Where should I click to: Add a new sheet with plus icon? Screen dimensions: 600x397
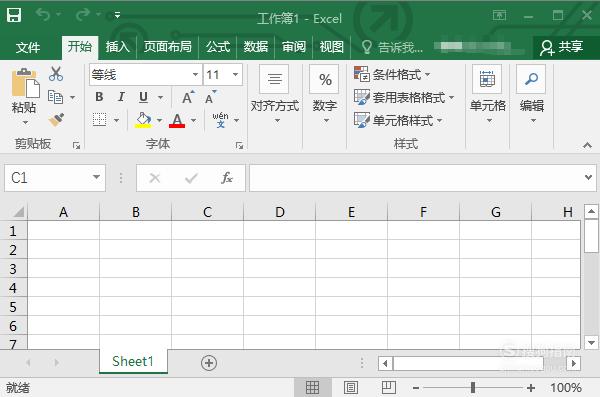pyautogui.click(x=209, y=363)
